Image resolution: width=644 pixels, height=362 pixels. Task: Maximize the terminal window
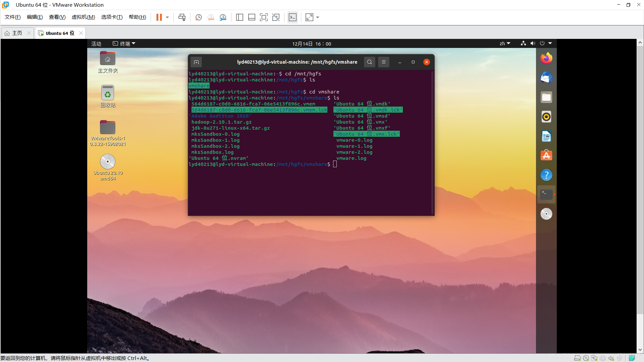point(413,62)
